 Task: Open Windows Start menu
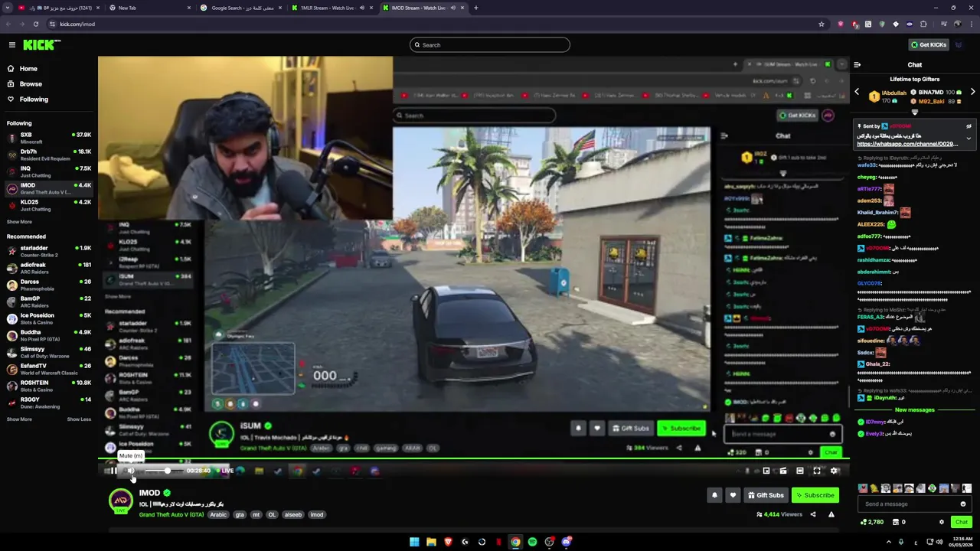[x=414, y=542]
